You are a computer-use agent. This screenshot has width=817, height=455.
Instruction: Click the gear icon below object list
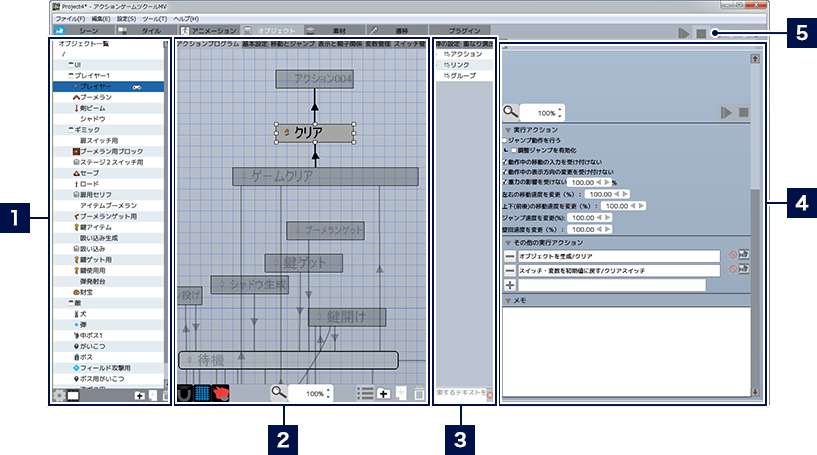[x=58, y=395]
